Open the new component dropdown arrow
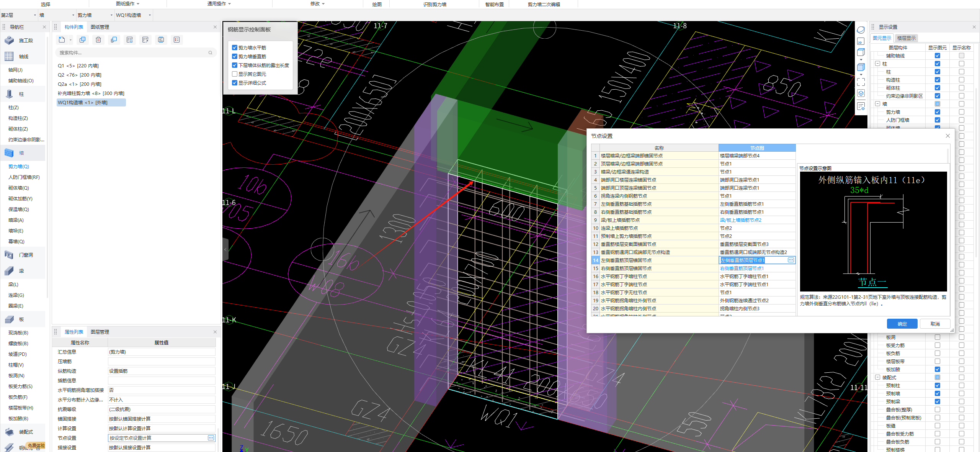The height and width of the screenshot is (452, 980). (70, 40)
